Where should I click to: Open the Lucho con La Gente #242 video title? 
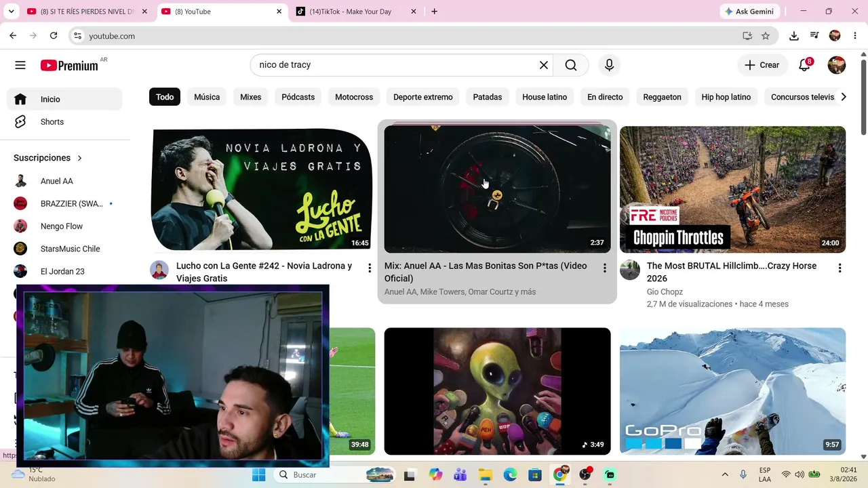click(x=264, y=272)
